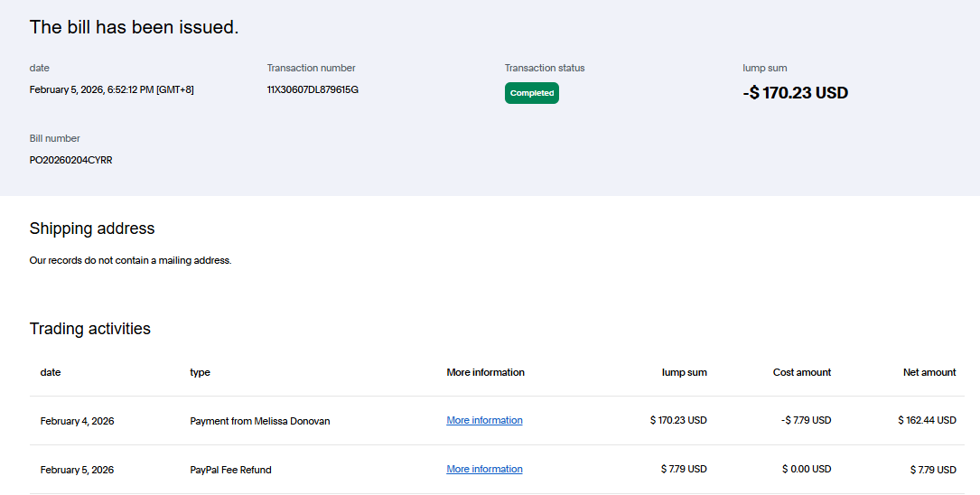Click the February 4, 2026 row date
The width and height of the screenshot is (980, 495).
(x=77, y=421)
